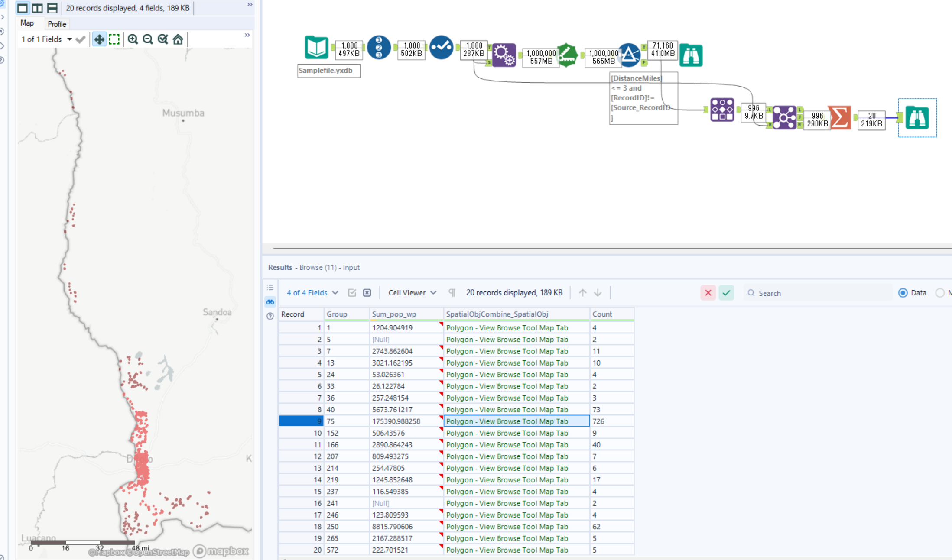Select the Record ID tool on canvas
This screenshot has height=560, width=952.
click(x=379, y=47)
